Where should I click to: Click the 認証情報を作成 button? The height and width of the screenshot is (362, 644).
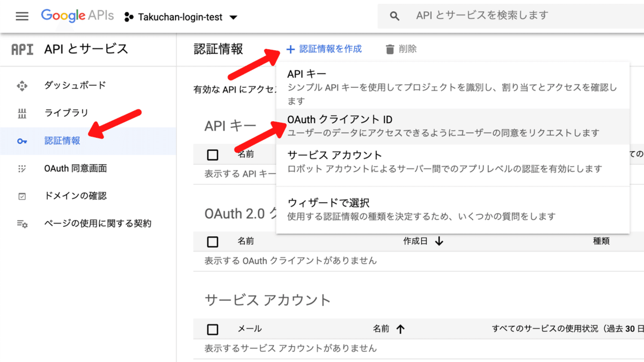(324, 49)
